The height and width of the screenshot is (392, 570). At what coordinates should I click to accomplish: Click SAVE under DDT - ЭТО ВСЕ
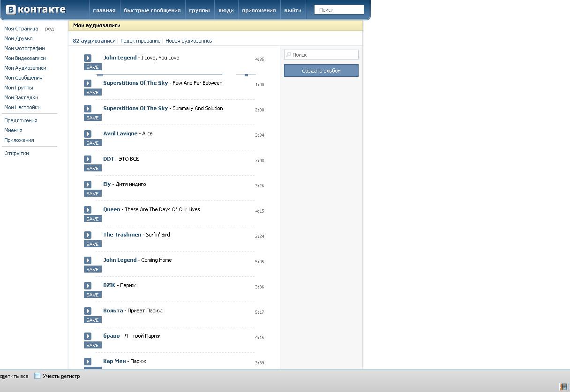click(x=93, y=168)
